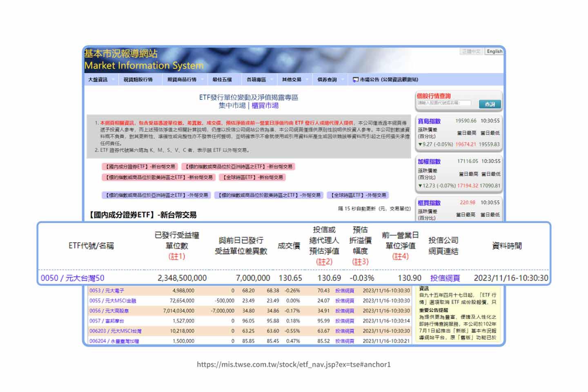The width and height of the screenshot is (588, 392).
Task: Click the trade price 68.20
Action: pos(248,291)
